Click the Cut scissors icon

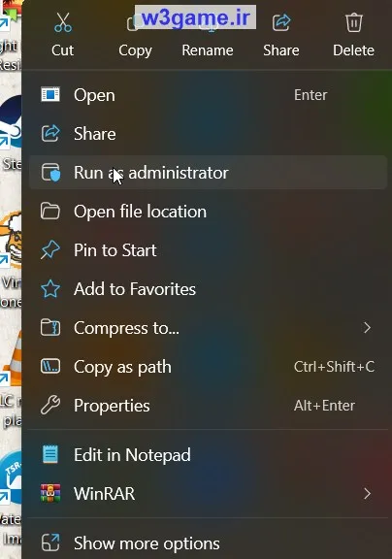click(x=63, y=23)
